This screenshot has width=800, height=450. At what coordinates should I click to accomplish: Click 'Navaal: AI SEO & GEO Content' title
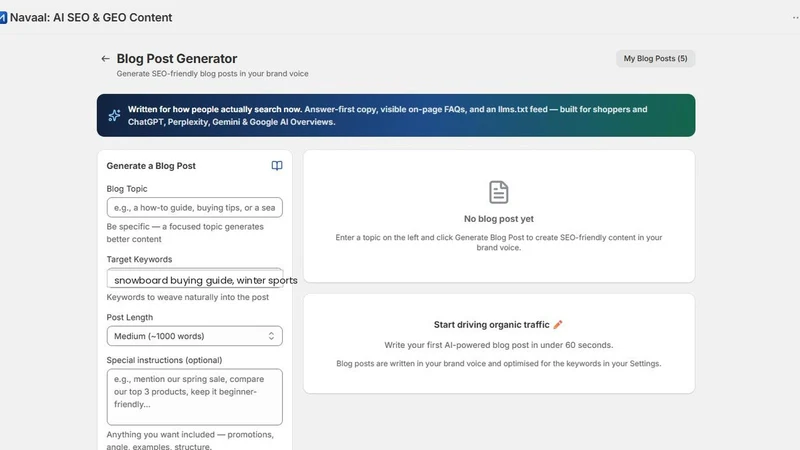tap(91, 17)
